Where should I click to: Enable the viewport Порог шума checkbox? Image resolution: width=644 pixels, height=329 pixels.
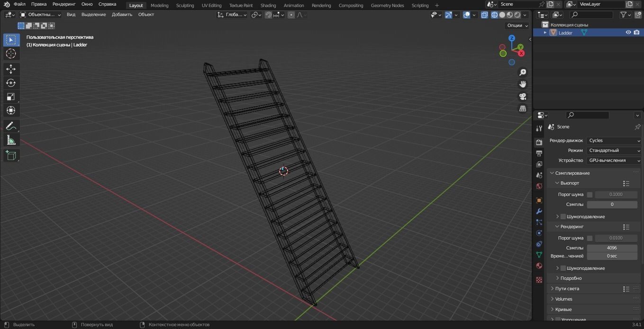tap(590, 194)
